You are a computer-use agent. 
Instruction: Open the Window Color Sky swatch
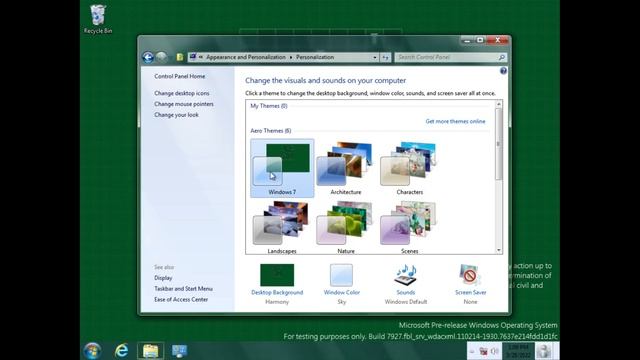point(341,275)
